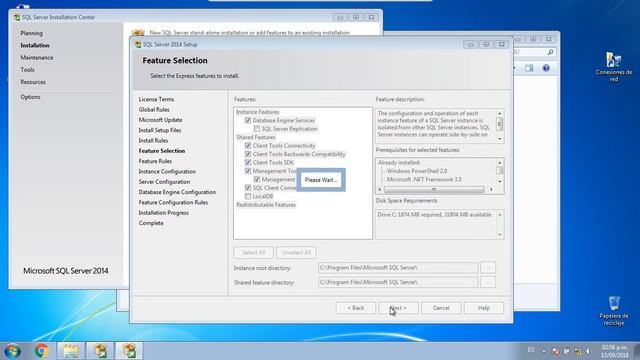
Task: Toggle the LocalDB checkbox
Action: (248, 196)
